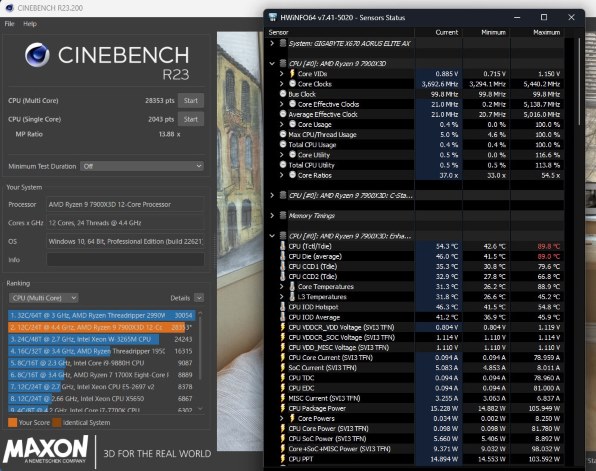Click the lightning icon beside CPU EDC
Viewport: 596px width, 471px height.
[x=283, y=388]
